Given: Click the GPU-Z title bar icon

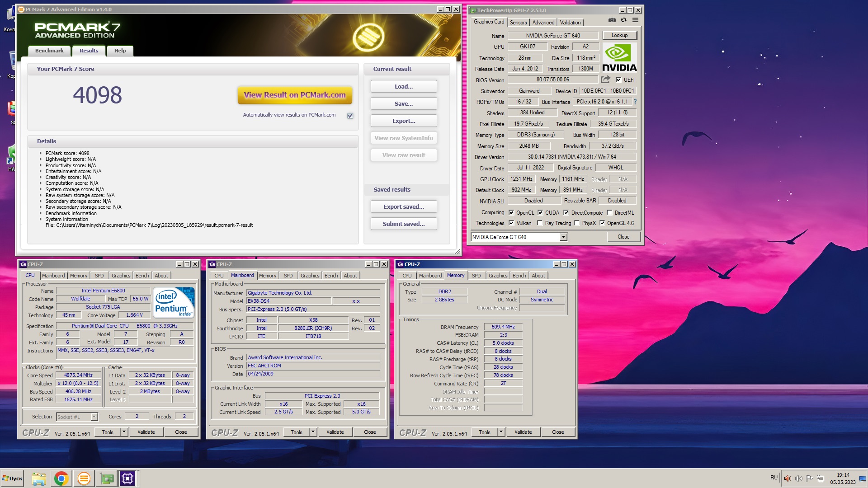Looking at the screenshot, I should [473, 10].
